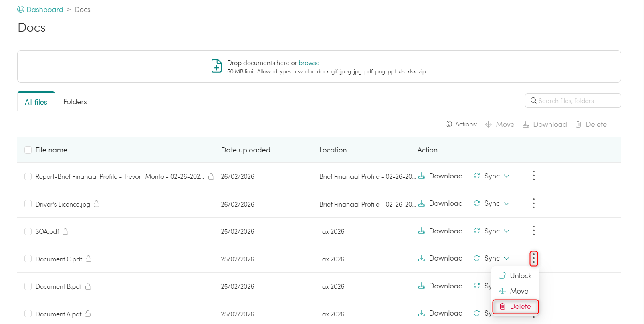Check the box for Document B.pdf

tap(28, 286)
